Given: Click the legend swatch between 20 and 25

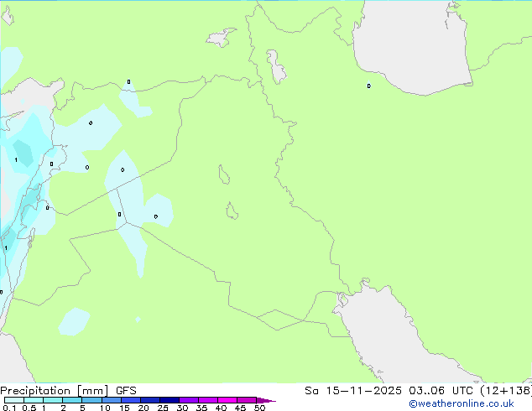Looking at the screenshot, I should pos(150,400).
